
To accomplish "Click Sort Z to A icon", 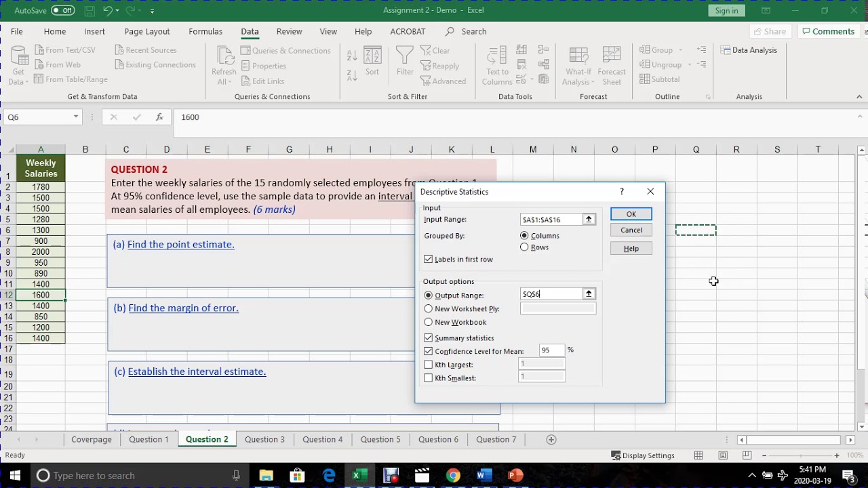I will coord(352,75).
